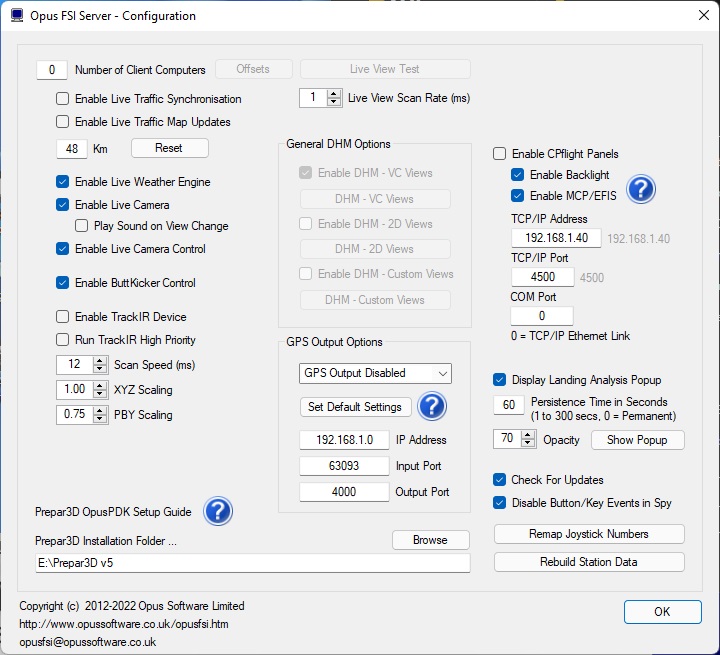Decrease popup Opacity value
Viewport: 720px width, 655px height.
[528, 443]
